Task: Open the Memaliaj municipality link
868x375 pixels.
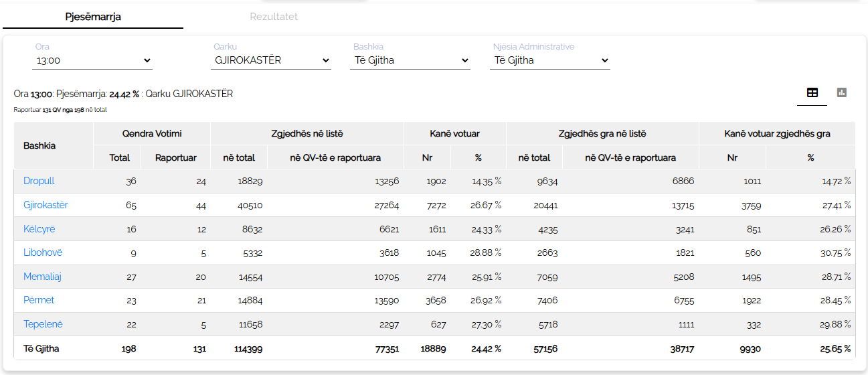Action: point(42,277)
